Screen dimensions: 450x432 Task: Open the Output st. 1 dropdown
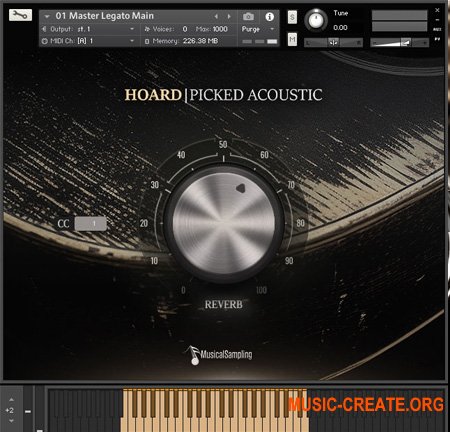coord(88,29)
